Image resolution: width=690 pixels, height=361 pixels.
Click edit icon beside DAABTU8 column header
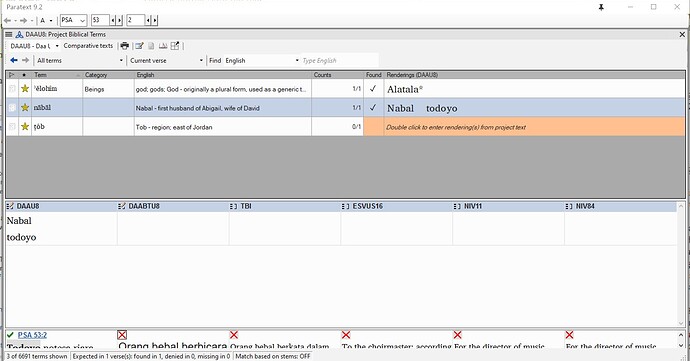tap(122, 206)
